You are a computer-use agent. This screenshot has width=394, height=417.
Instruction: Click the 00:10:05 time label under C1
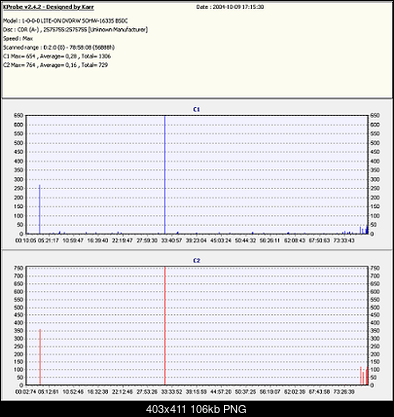click(x=26, y=240)
